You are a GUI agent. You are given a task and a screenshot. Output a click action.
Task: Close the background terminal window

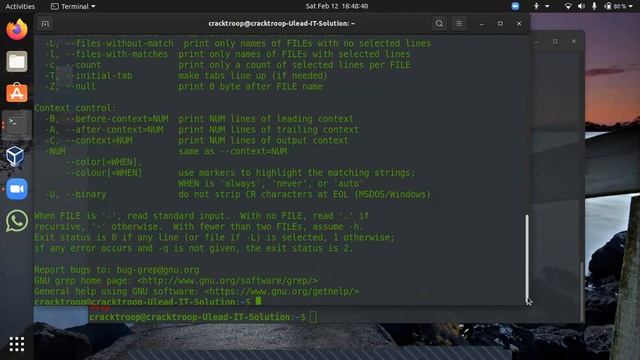[573, 41]
